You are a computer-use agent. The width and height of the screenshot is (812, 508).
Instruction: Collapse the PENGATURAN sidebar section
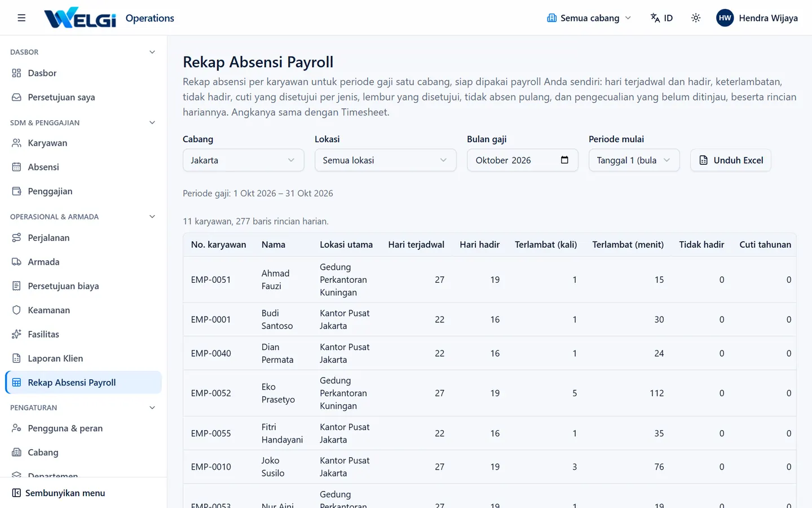152,408
